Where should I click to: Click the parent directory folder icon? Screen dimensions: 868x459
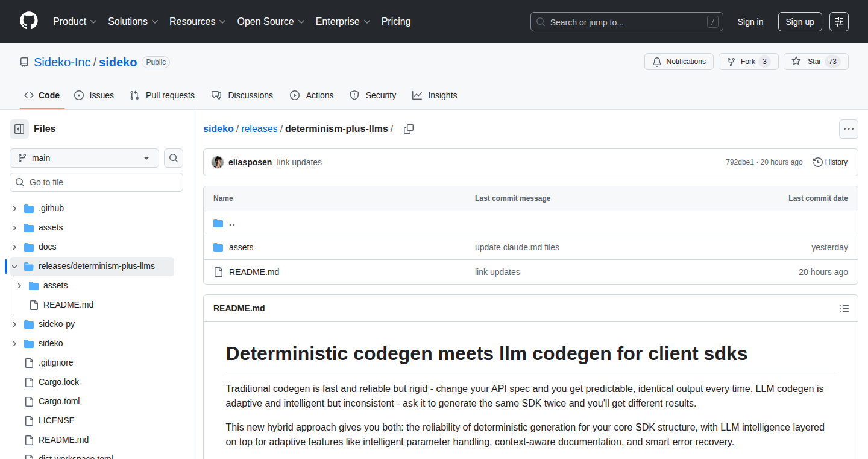click(x=218, y=223)
